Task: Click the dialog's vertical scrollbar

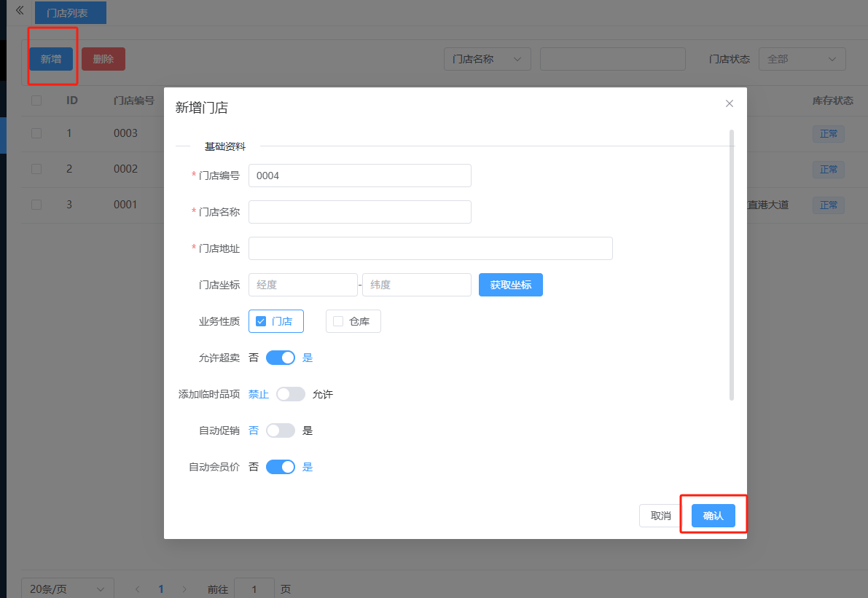Action: pyautogui.click(x=731, y=265)
